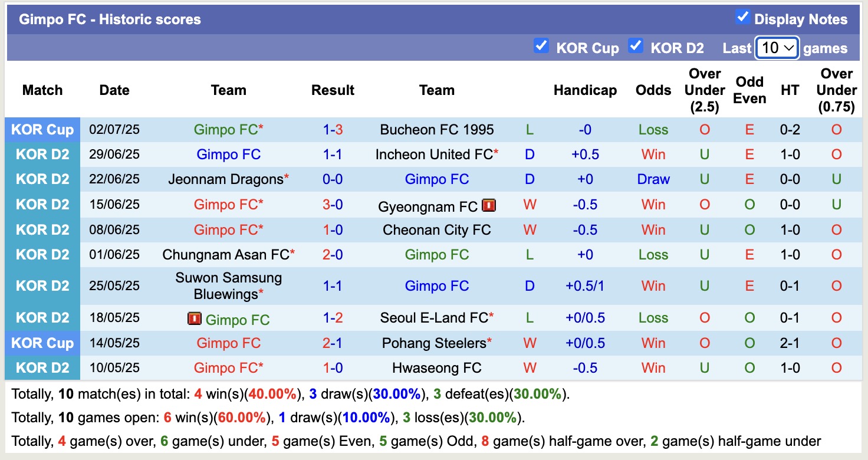Uncheck the KOR Cup filter checkbox
Screen dimensions: 868x460
541,46
